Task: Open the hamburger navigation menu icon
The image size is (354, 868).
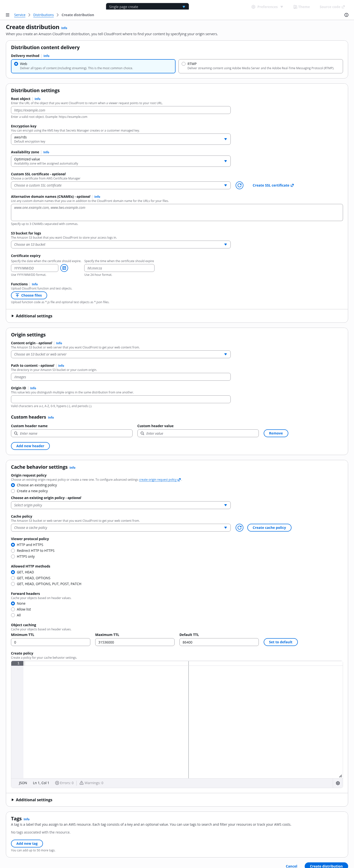Action: (x=7, y=15)
